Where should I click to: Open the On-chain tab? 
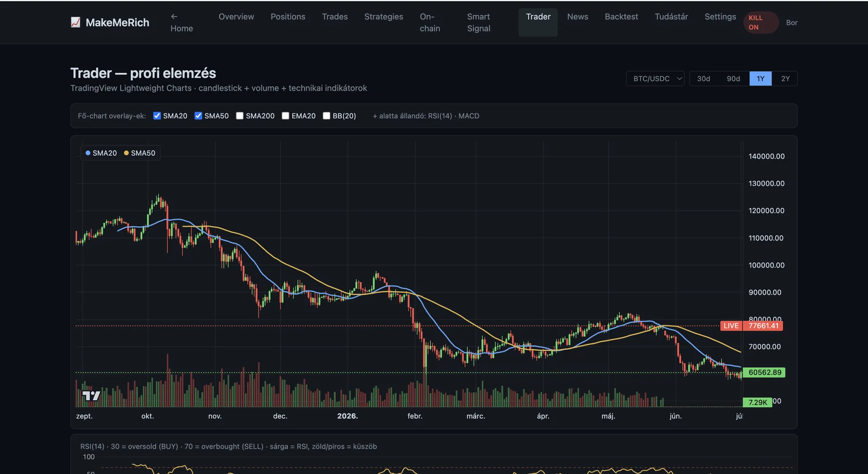[430, 22]
